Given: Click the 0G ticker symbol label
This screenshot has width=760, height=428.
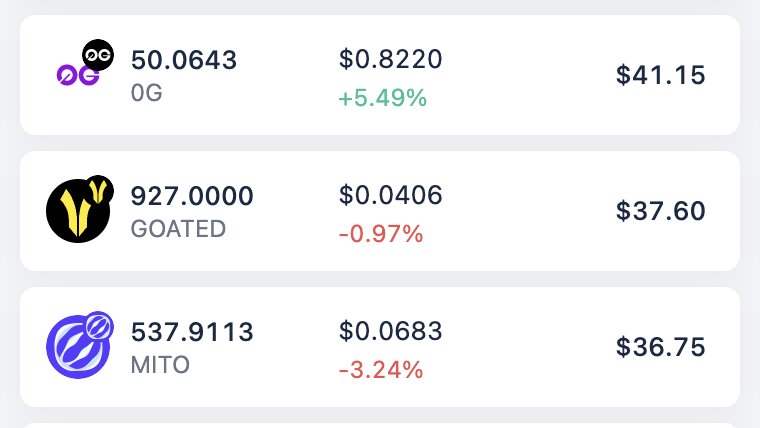Looking at the screenshot, I should tap(146, 93).
